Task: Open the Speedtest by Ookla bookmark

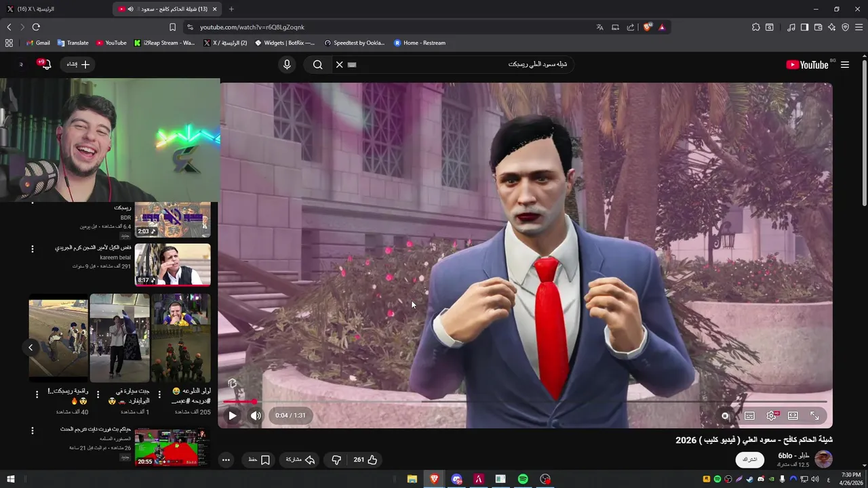Action: (x=355, y=43)
